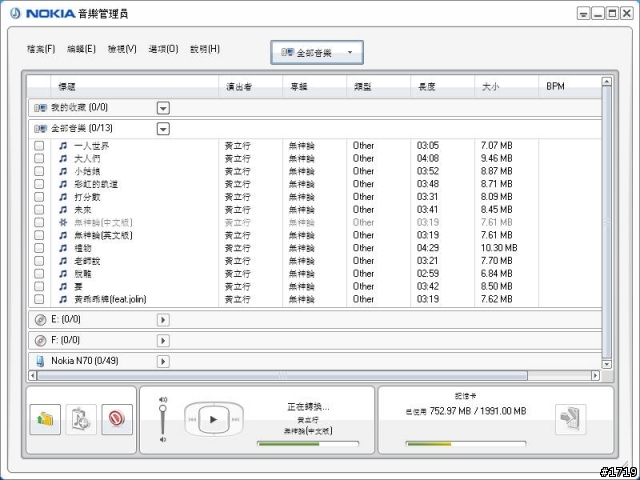Image resolution: width=640 pixels, height=480 pixels.
Task: Click the next track button
Action: [236, 419]
